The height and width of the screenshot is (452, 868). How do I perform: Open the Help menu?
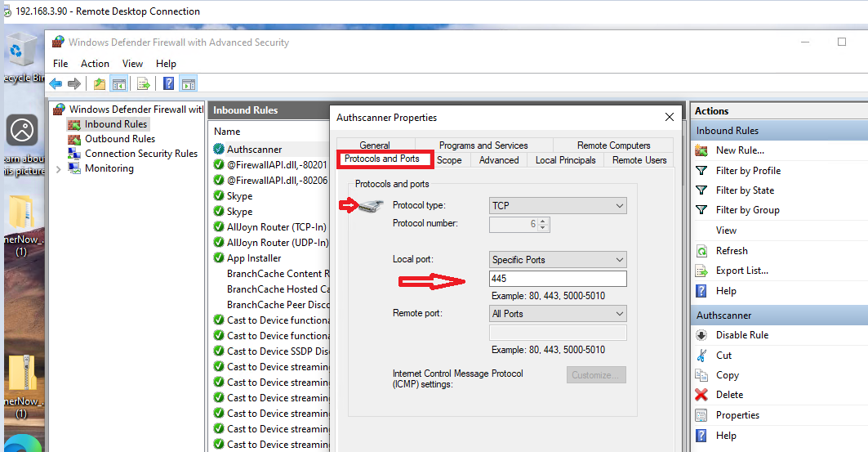click(x=166, y=64)
